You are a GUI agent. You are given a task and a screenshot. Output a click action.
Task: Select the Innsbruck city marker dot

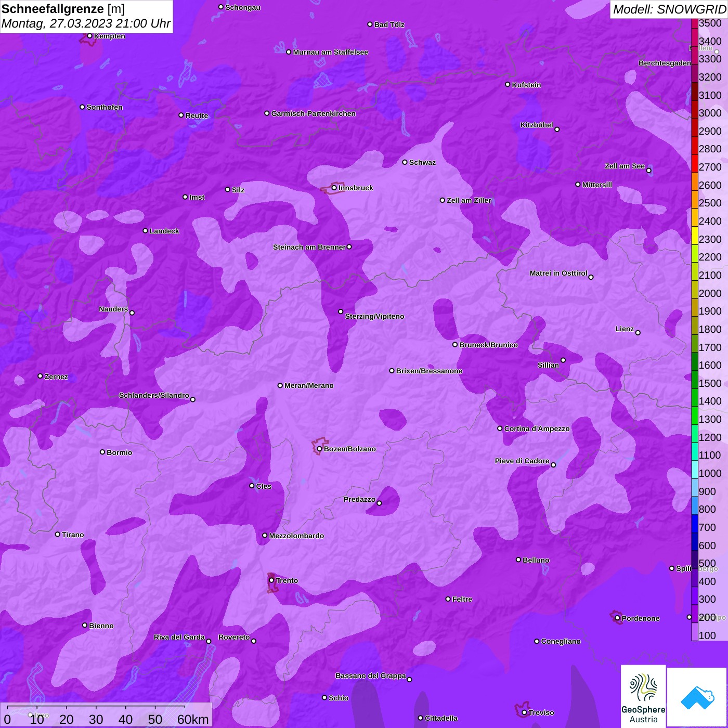[x=334, y=188]
